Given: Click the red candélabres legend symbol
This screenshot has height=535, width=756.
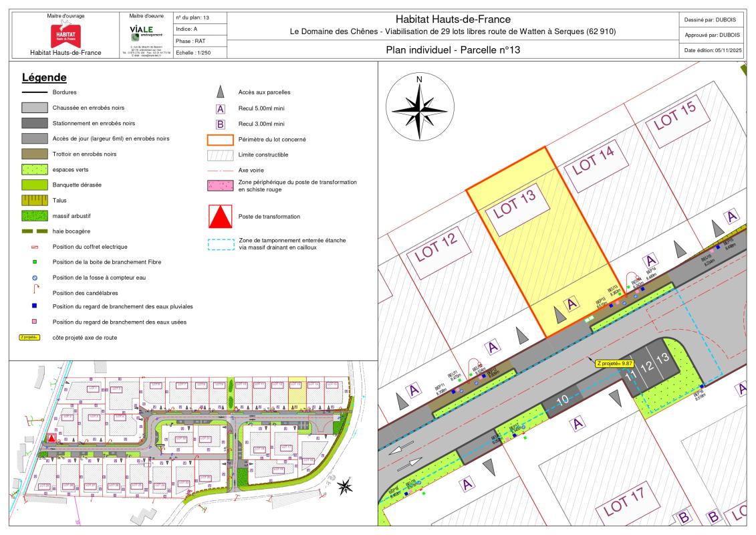Looking at the screenshot, I should point(35,290).
